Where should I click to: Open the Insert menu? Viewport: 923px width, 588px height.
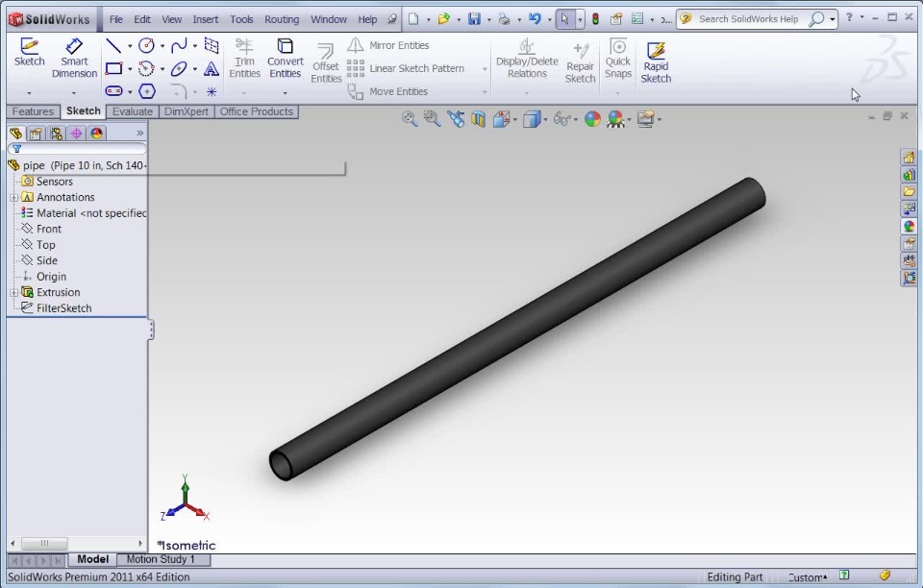206,19
